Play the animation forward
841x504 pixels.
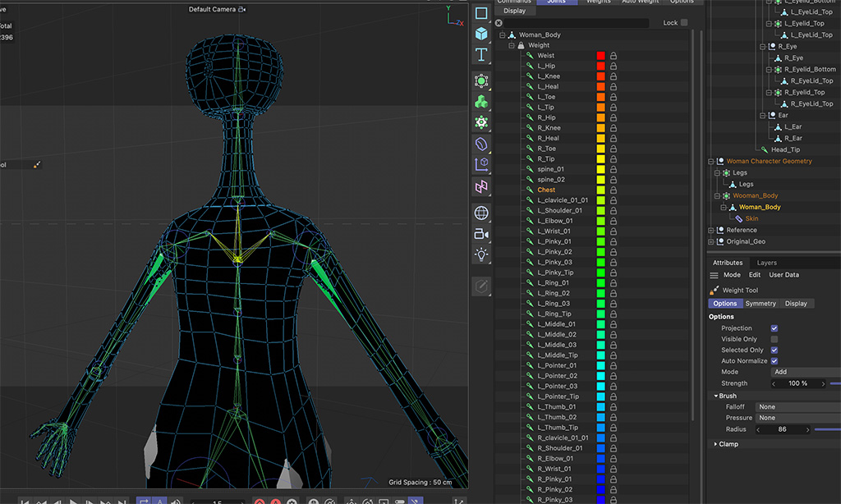coord(73,502)
